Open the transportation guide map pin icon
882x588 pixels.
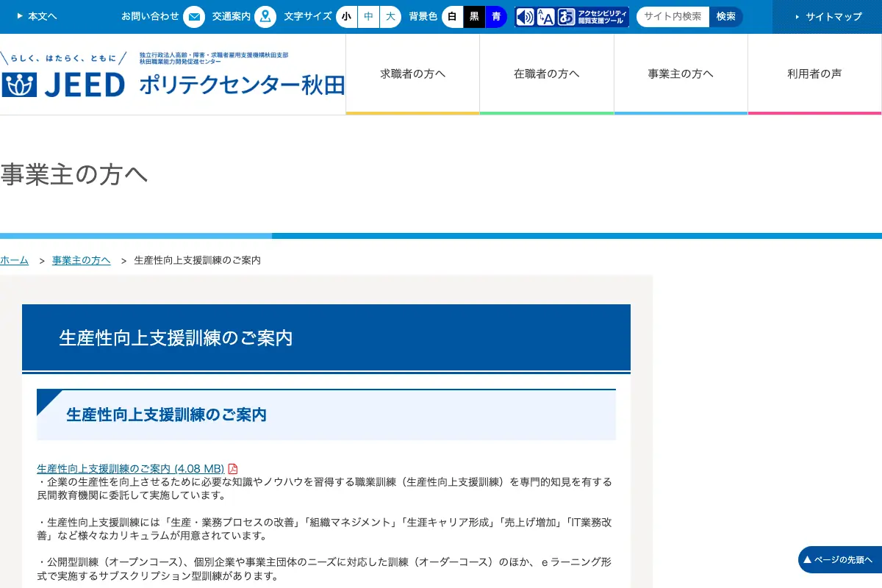pyautogui.click(x=265, y=16)
